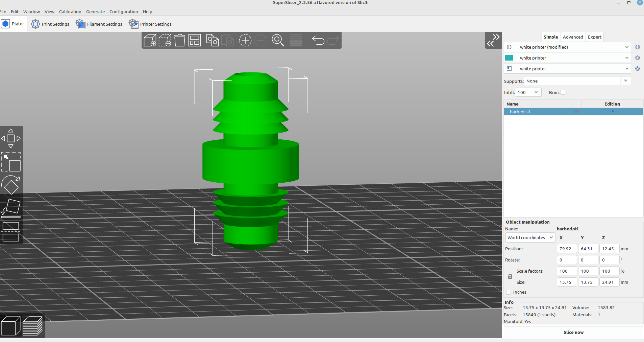The height and width of the screenshot is (342, 644).
Task: Open the Calibration menu
Action: [70, 12]
